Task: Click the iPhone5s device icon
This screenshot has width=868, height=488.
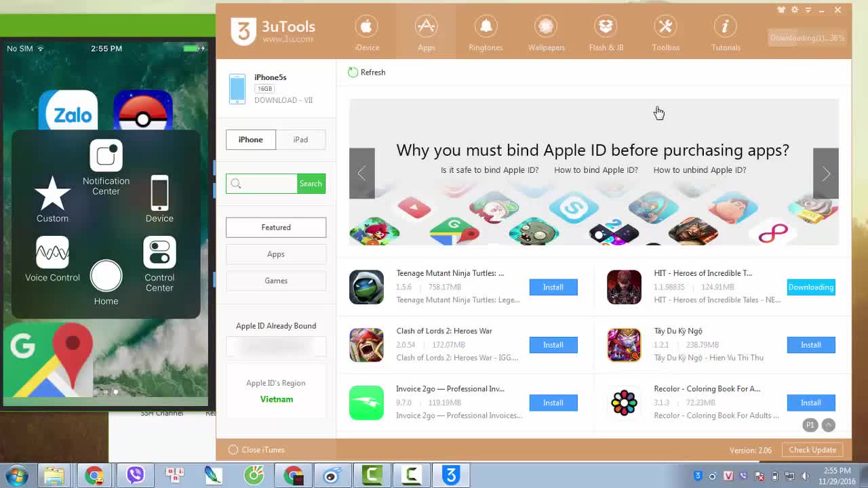Action: (237, 89)
